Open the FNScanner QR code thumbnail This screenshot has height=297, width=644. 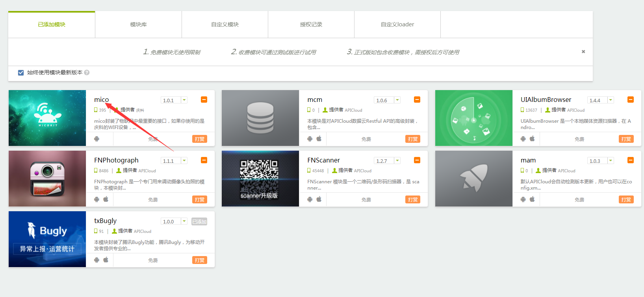pos(260,179)
